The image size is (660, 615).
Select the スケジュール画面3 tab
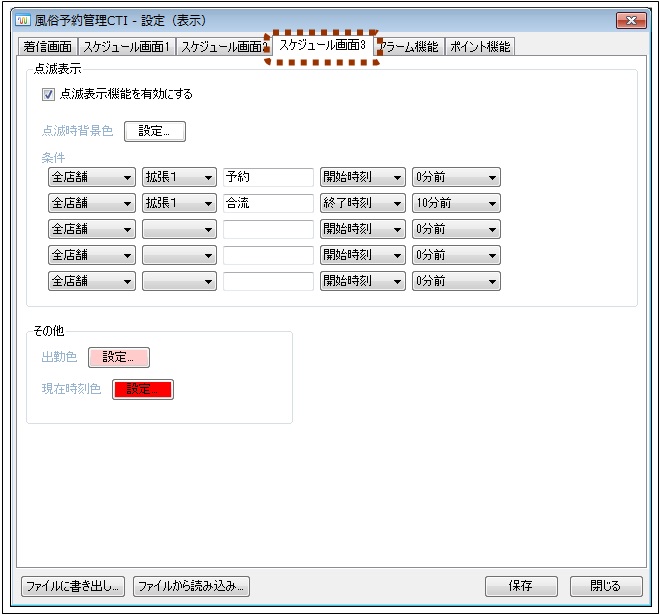coord(322,46)
